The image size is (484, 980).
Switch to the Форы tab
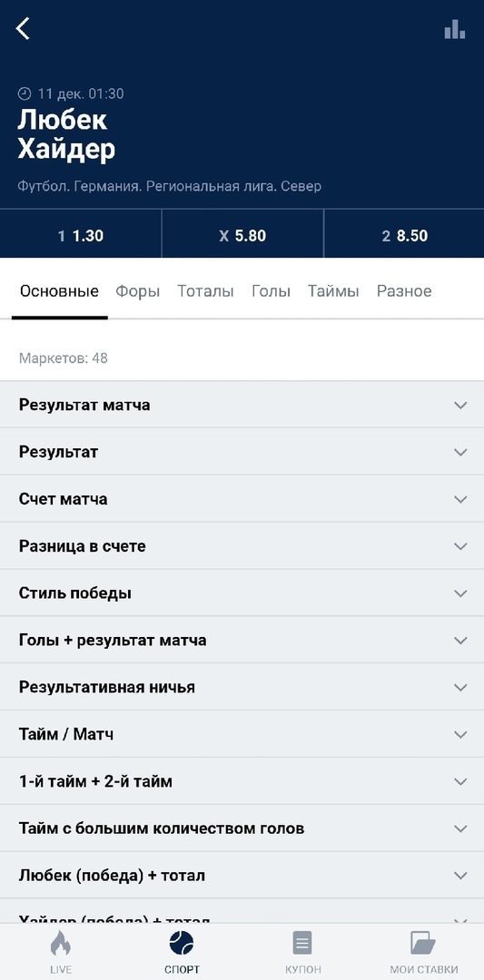point(137,291)
